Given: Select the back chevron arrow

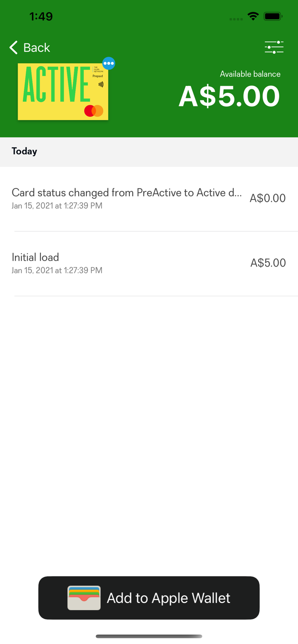Looking at the screenshot, I should (x=13, y=48).
